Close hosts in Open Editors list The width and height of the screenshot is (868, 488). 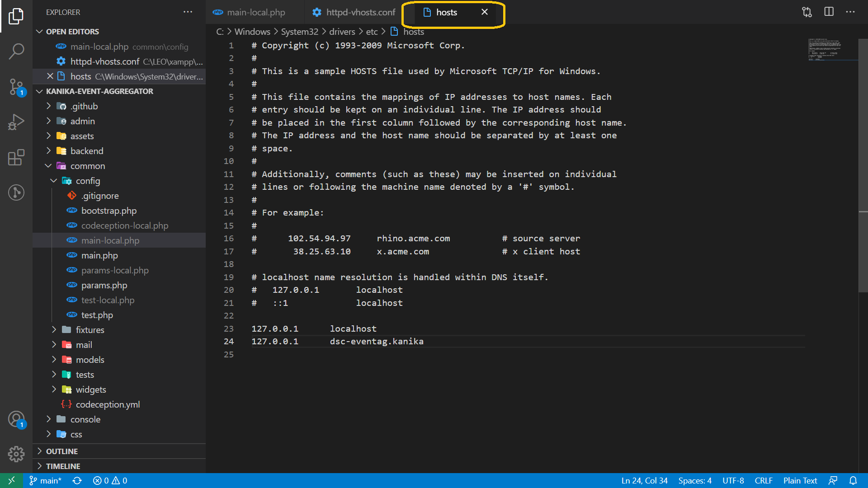[x=50, y=76]
